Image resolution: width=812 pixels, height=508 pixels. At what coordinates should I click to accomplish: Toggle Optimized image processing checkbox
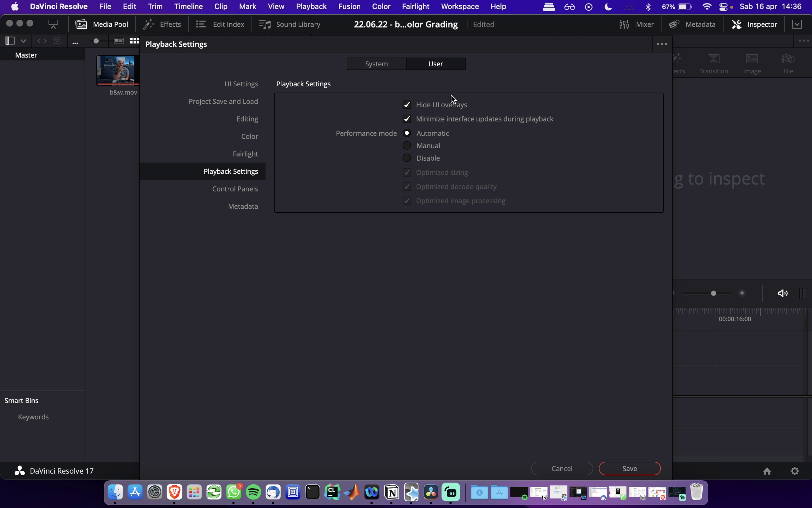click(x=407, y=201)
